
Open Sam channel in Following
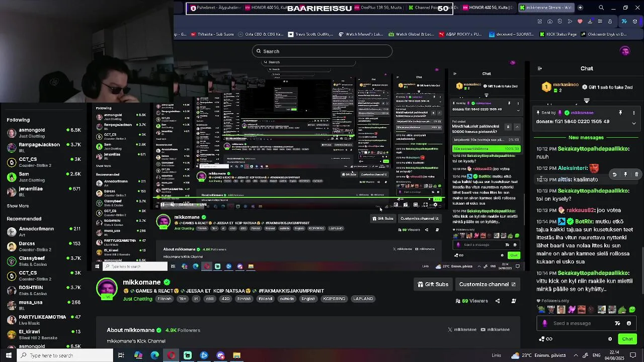click(x=43, y=177)
